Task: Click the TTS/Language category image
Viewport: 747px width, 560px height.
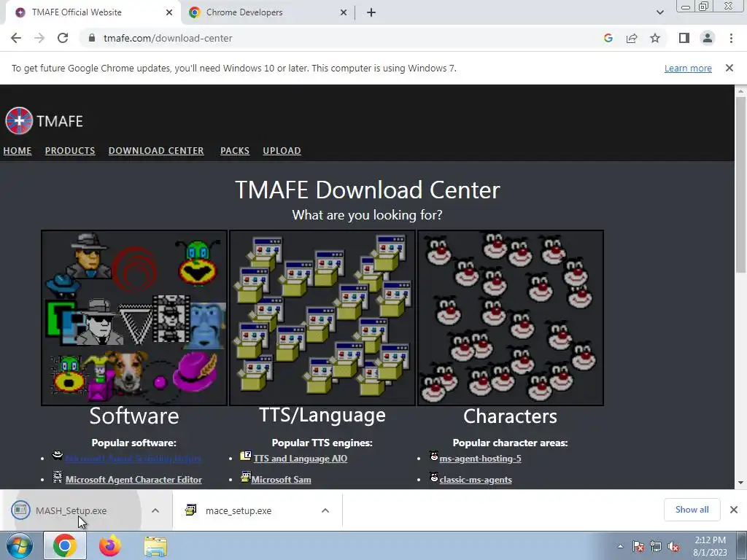Action: [x=322, y=318]
